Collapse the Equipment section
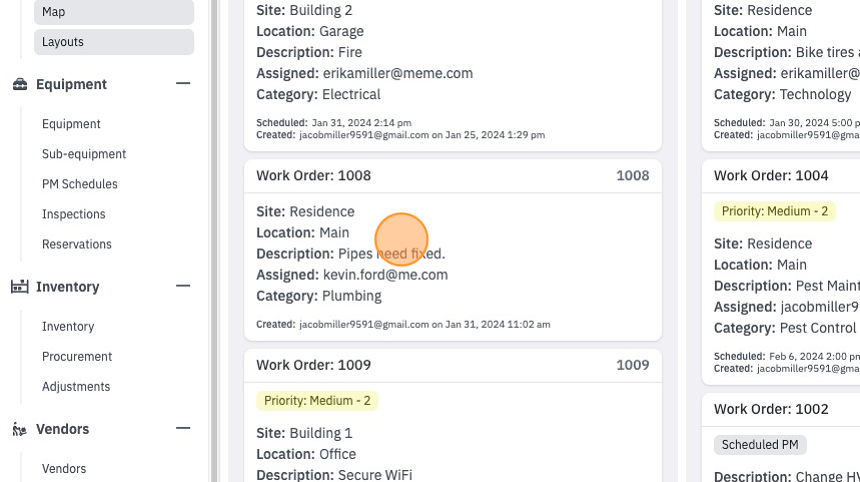 click(183, 83)
